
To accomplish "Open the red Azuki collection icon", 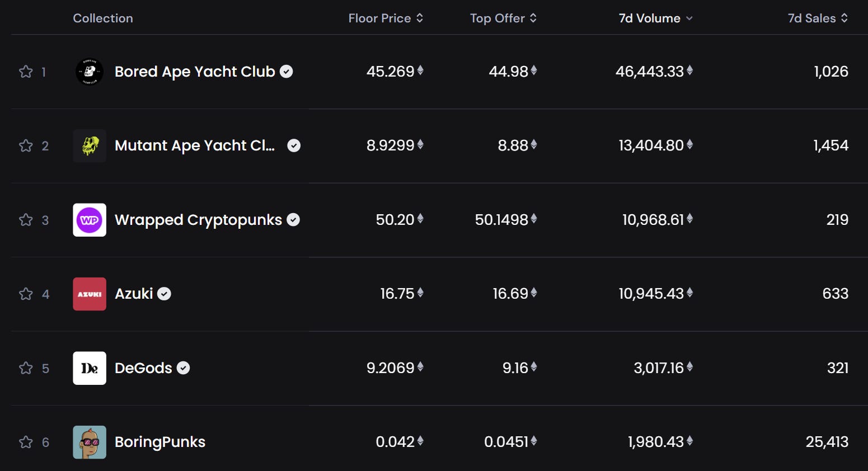I will click(90, 294).
